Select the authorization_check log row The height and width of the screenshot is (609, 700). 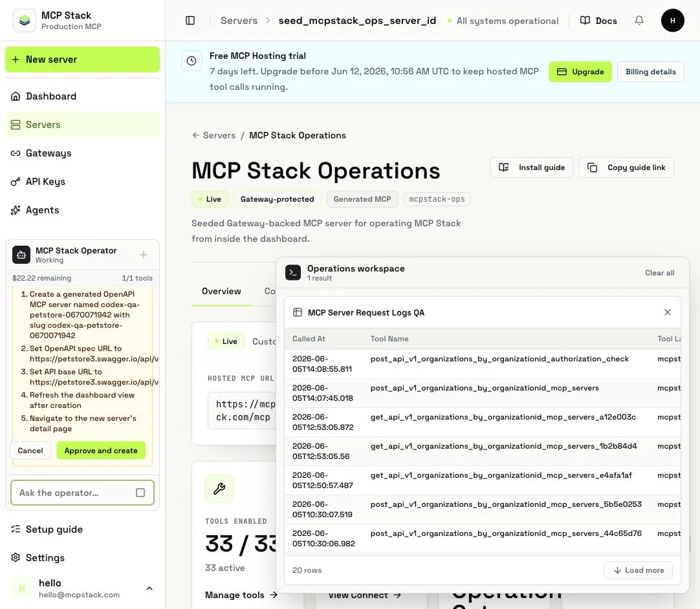(x=483, y=364)
